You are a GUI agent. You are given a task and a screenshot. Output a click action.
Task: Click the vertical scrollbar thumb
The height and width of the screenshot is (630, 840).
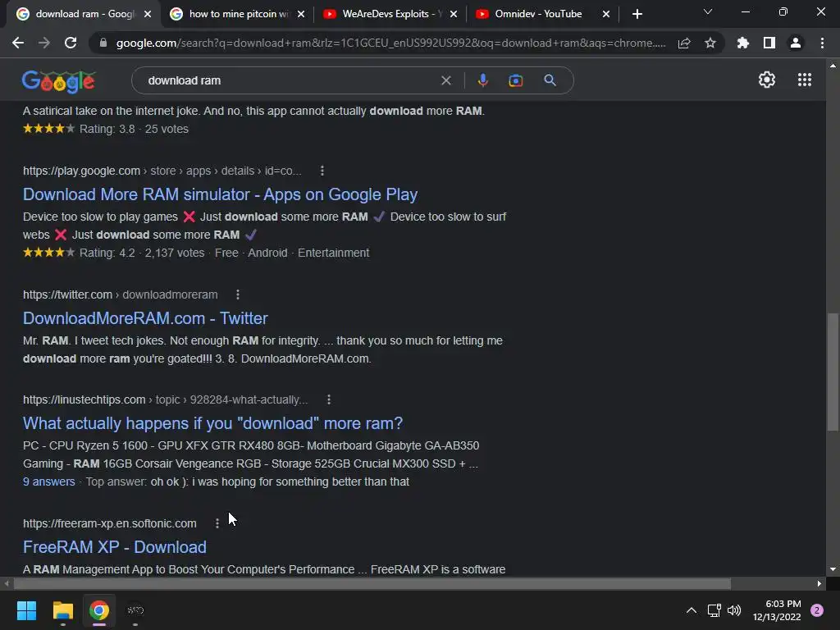click(x=833, y=372)
